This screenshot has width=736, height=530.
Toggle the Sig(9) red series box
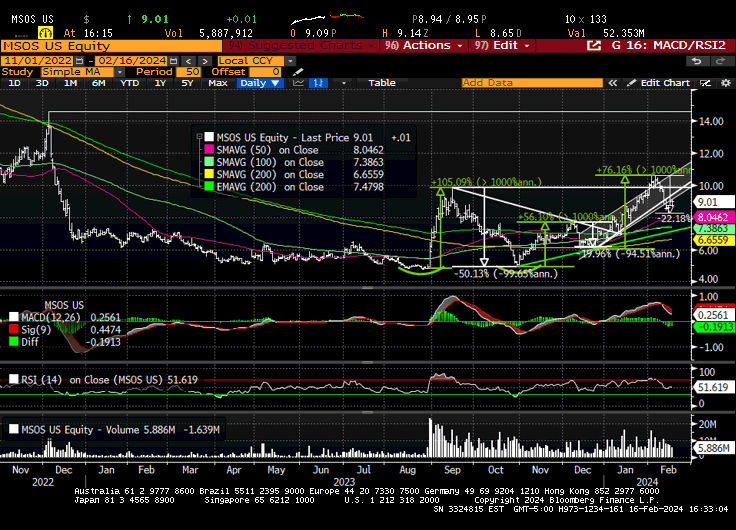pos(14,329)
